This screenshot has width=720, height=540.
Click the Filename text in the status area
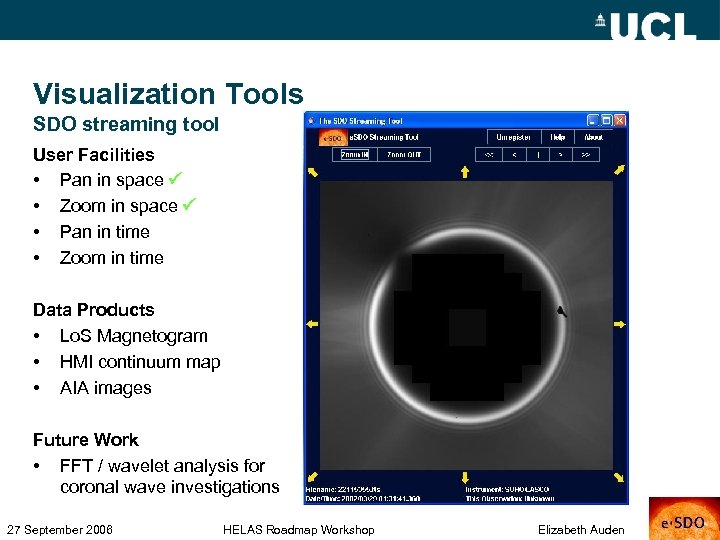(x=343, y=489)
